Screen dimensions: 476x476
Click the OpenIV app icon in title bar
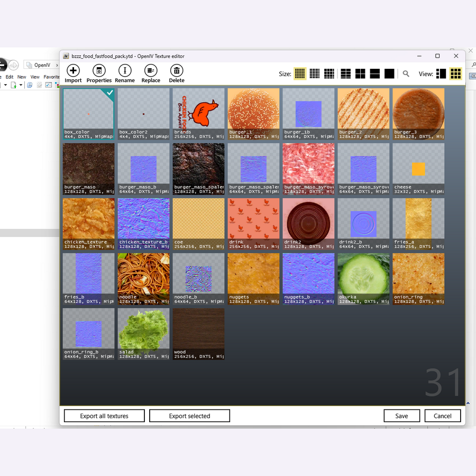click(x=66, y=56)
